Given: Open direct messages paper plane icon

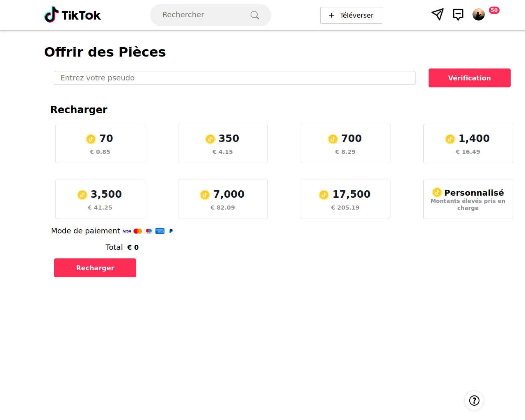Looking at the screenshot, I should pos(438,14).
